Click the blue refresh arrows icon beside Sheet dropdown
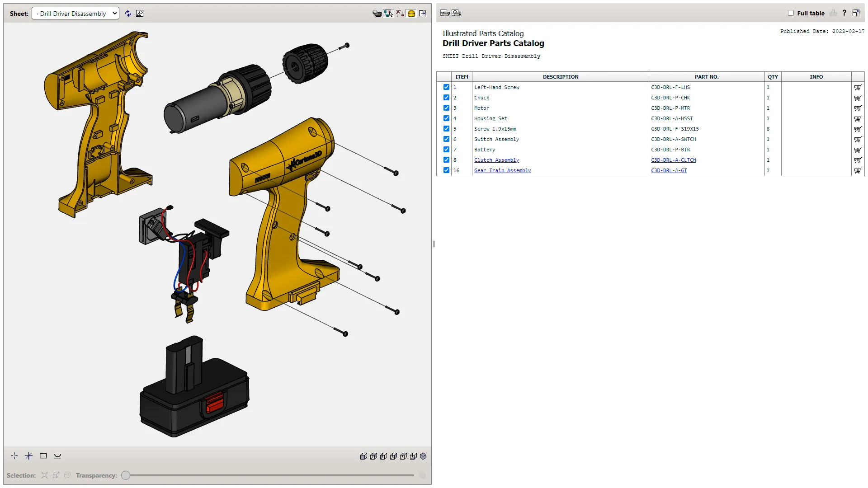 click(128, 14)
